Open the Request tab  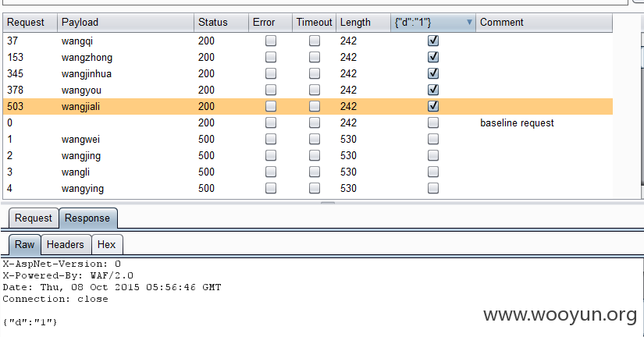coord(34,218)
